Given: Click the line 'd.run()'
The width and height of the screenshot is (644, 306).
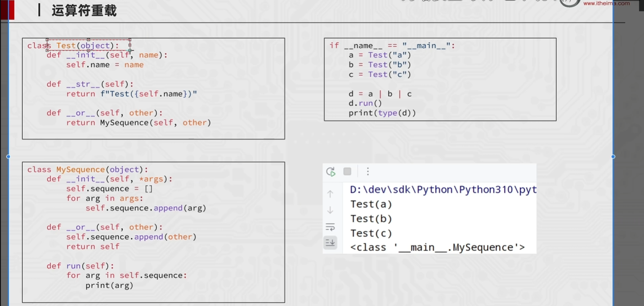Looking at the screenshot, I should tap(365, 103).
